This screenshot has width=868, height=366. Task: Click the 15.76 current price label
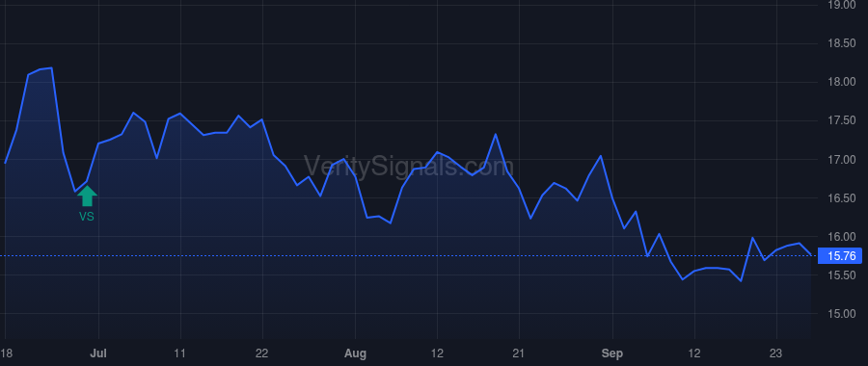(841, 256)
